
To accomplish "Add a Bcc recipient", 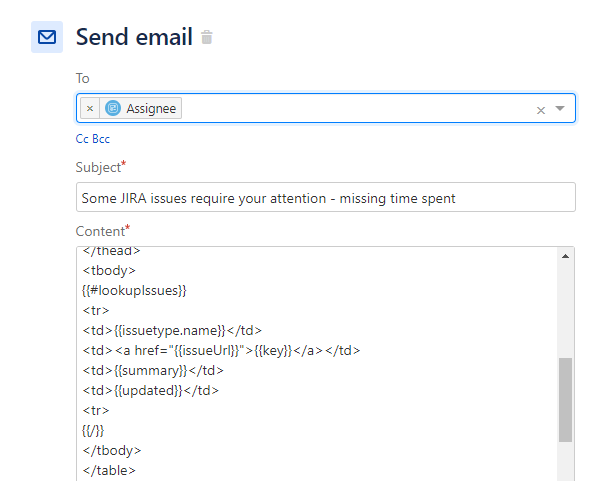I will pos(101,139).
